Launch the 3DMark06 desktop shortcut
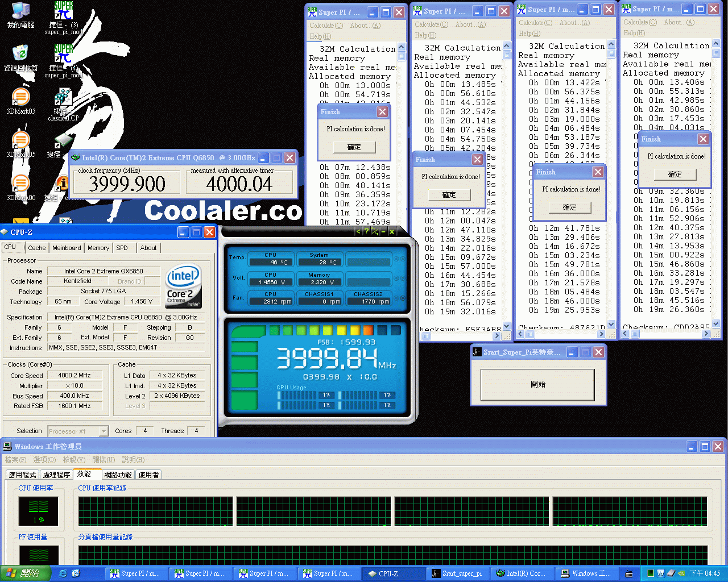The width and height of the screenshot is (728, 582). 20,188
